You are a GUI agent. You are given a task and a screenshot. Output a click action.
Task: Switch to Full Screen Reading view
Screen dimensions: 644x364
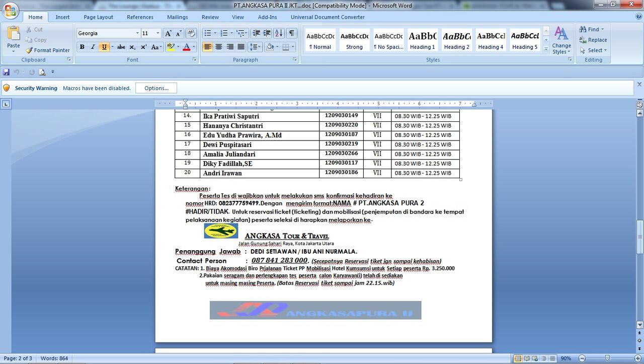[526, 358]
